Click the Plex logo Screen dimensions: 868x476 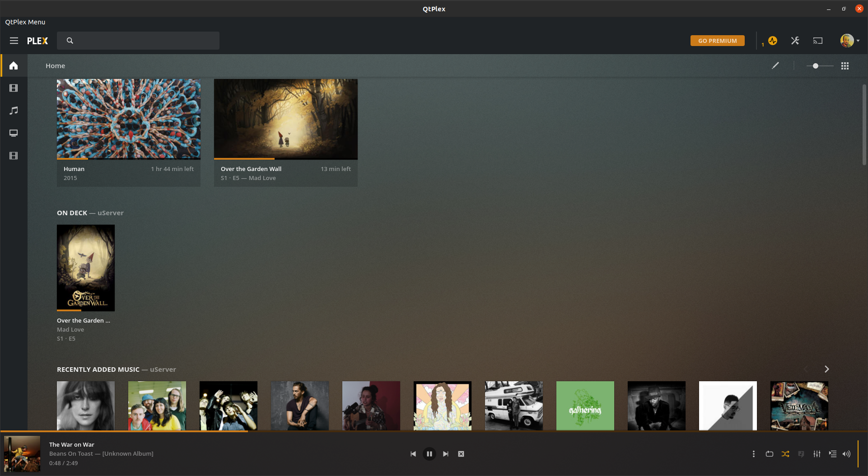[x=37, y=41]
